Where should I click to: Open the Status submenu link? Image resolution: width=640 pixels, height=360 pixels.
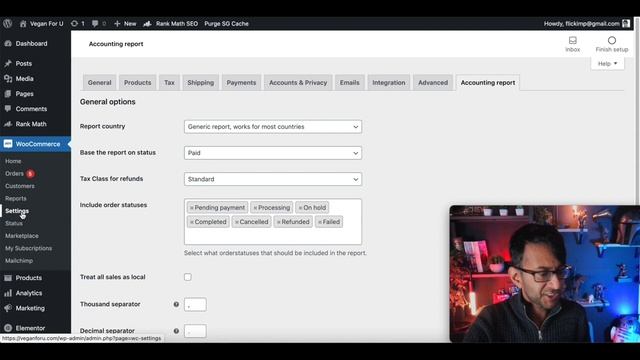click(x=14, y=223)
